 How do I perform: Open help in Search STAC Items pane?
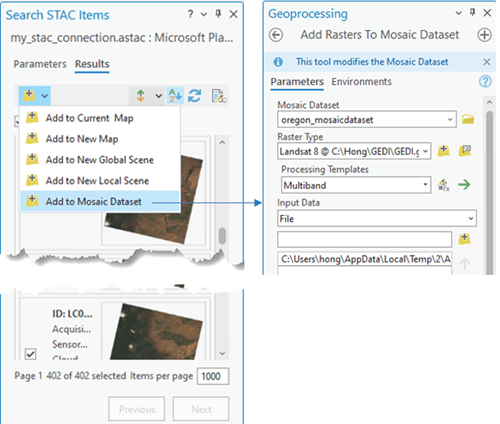[190, 14]
